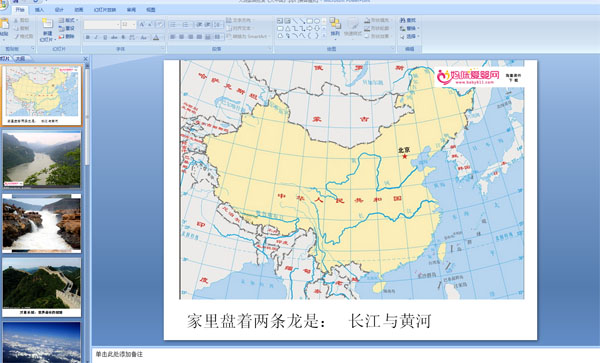The height and width of the screenshot is (363, 600).
Task: Click the bulleted list icon
Action: pos(173,25)
